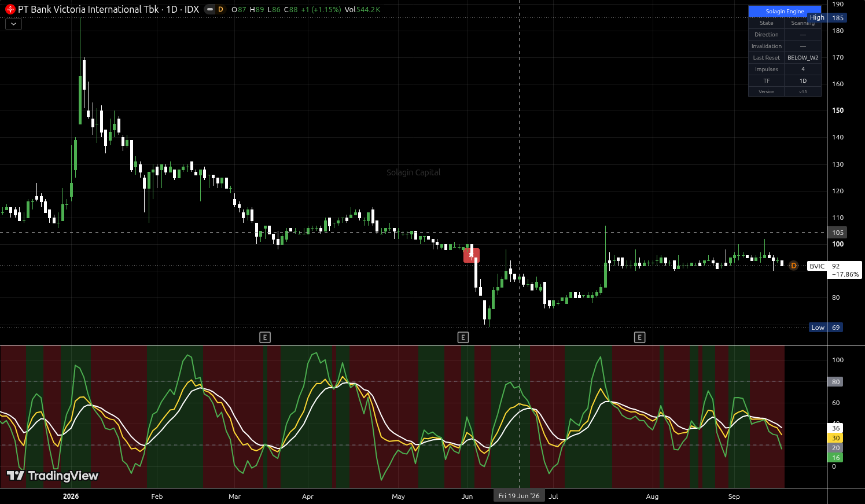Click the green 16 oscillator value label
Image resolution: width=865 pixels, height=504 pixels.
tap(835, 458)
